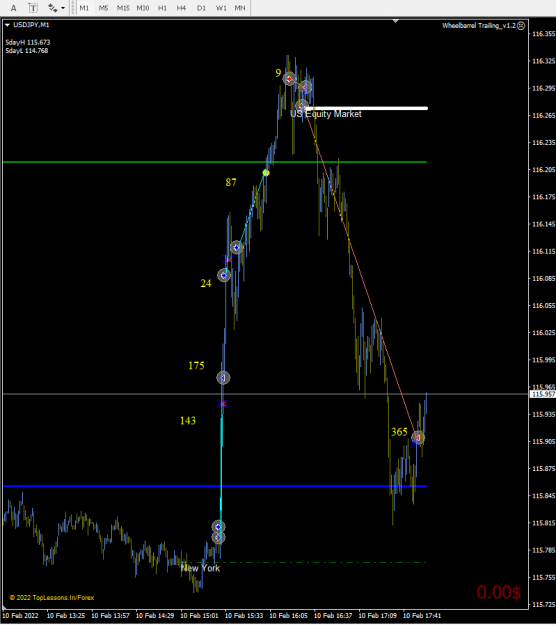Switch to the M30 timeframe

(x=143, y=8)
